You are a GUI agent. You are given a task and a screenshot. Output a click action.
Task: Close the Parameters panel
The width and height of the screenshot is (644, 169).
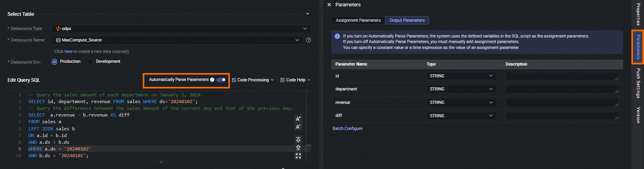[x=329, y=5]
